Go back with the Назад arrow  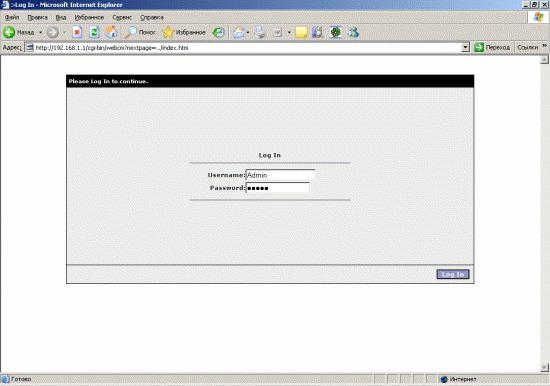pos(19,32)
